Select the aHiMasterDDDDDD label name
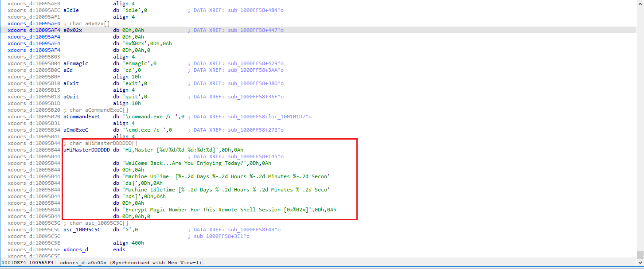 [x=87, y=150]
